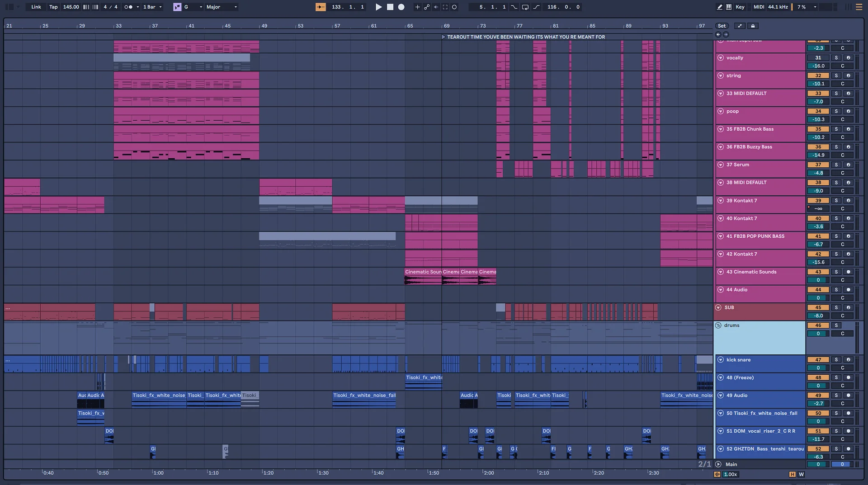Arm the Arrangement Record button
The image size is (868, 485).
[x=401, y=7]
